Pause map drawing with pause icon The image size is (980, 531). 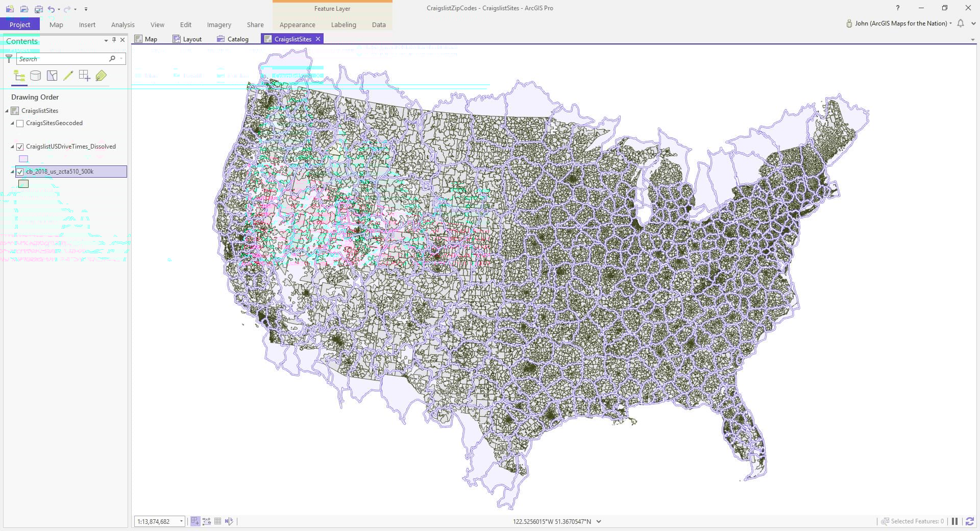954,521
